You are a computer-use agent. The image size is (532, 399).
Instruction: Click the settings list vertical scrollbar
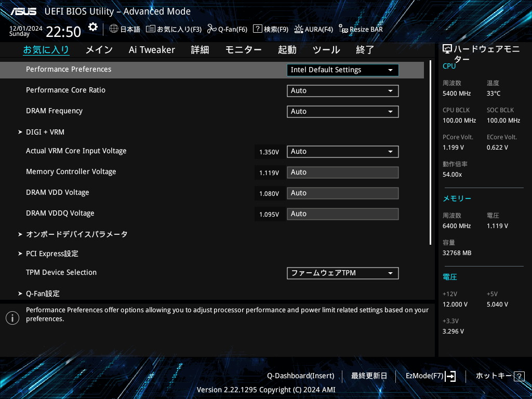click(430, 152)
